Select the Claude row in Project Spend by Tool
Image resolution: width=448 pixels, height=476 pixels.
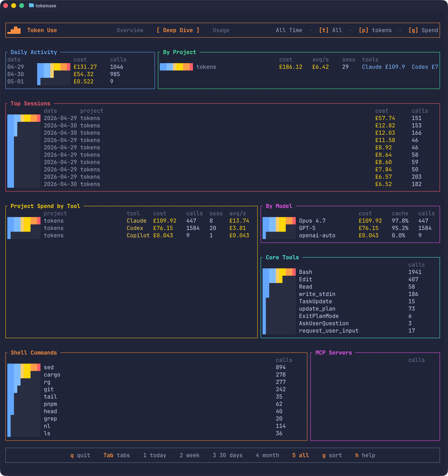coord(131,221)
